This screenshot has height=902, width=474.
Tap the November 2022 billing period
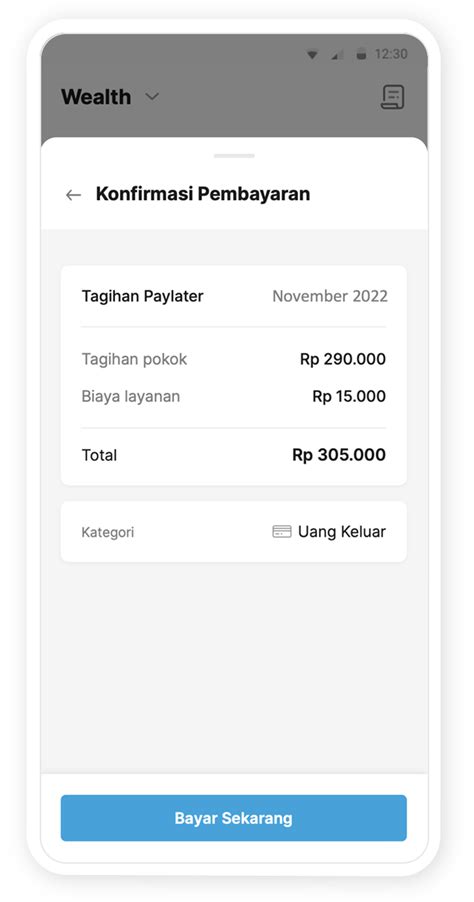click(x=330, y=296)
